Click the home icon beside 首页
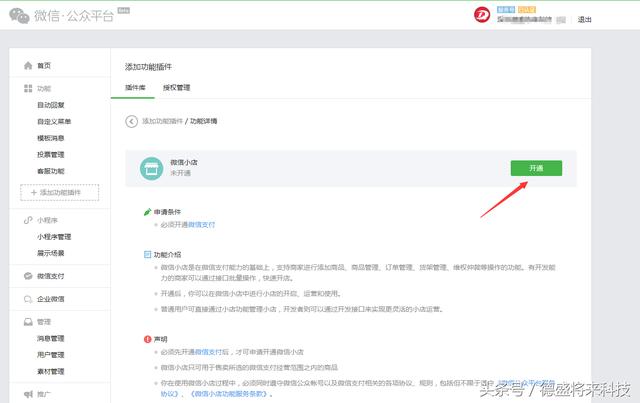 pos(27,65)
